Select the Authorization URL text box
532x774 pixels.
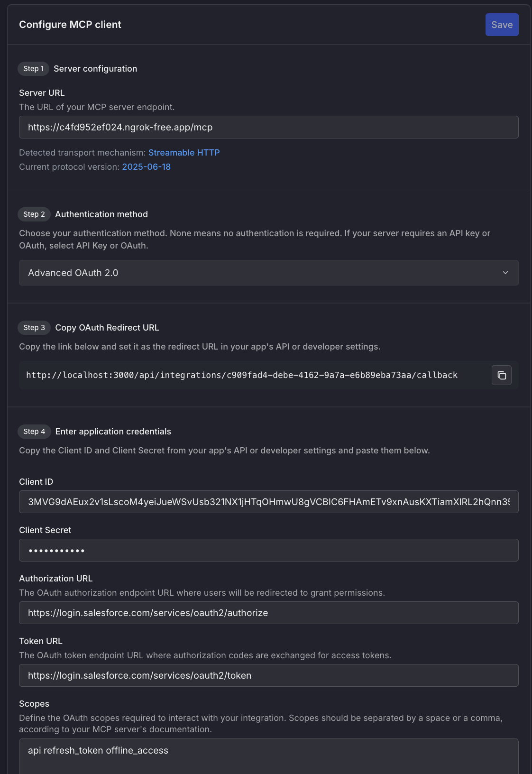pos(269,613)
